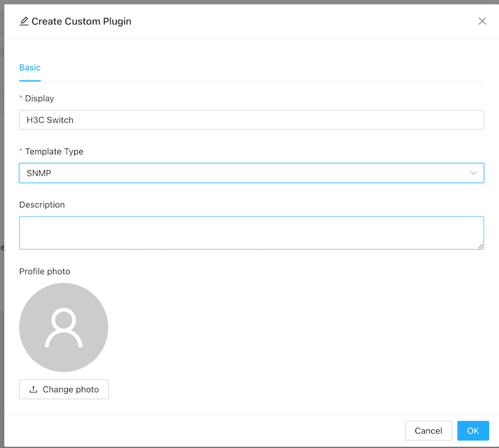
Task: Click the red asterisk next to Display
Action: click(21, 99)
